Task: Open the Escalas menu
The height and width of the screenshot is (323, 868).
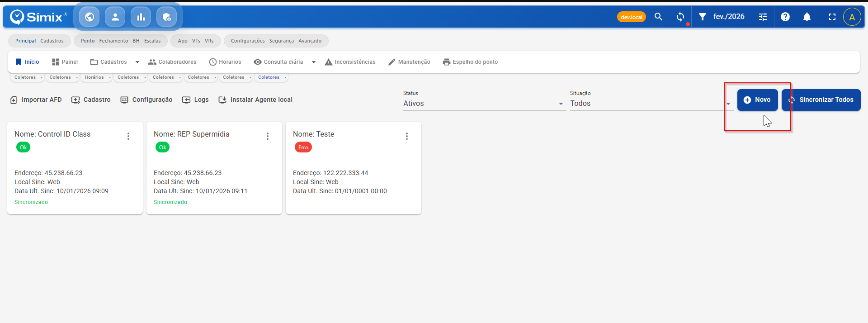Action: point(152,41)
